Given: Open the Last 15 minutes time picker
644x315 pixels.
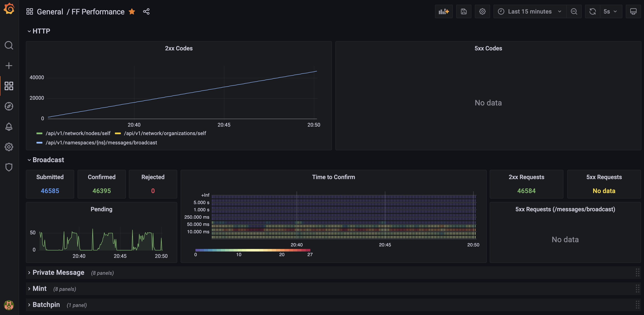Looking at the screenshot, I should click(x=530, y=11).
